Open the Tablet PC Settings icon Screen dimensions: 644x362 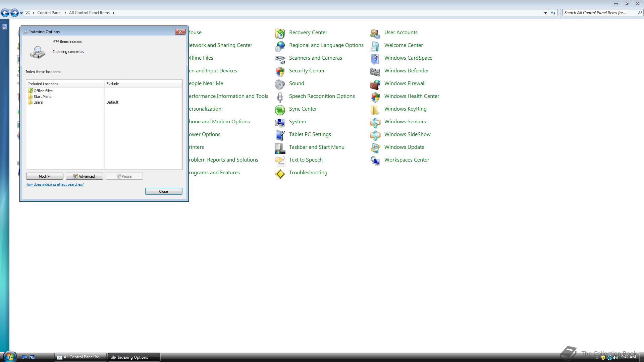coord(280,135)
